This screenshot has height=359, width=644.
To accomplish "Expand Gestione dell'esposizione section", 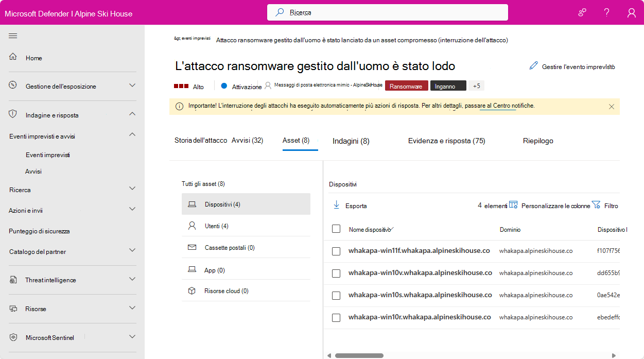I will tap(132, 86).
